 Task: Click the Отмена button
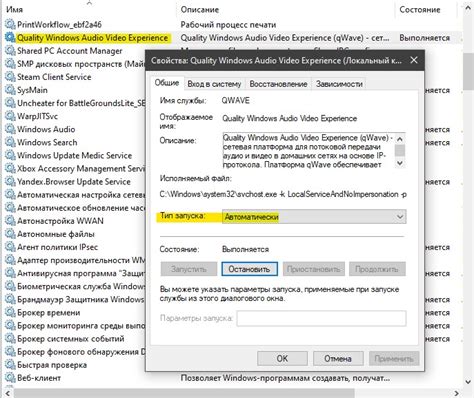[x=338, y=358]
